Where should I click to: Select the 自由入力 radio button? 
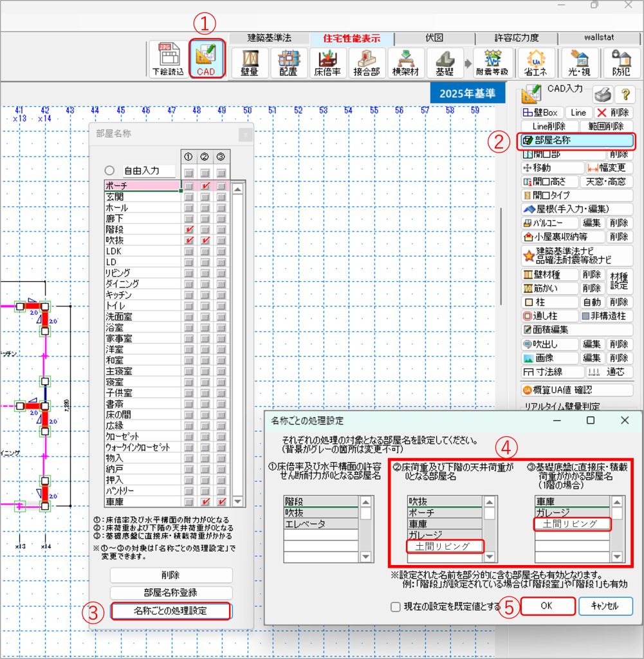pos(109,171)
